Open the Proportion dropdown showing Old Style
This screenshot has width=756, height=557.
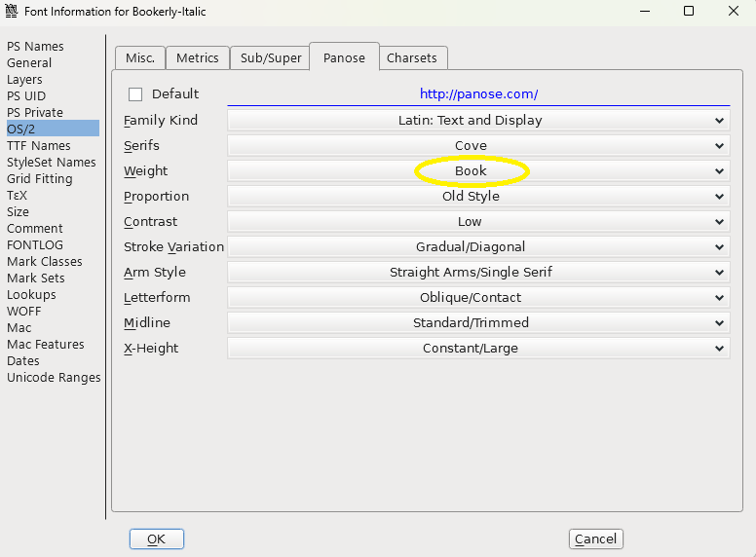click(478, 196)
